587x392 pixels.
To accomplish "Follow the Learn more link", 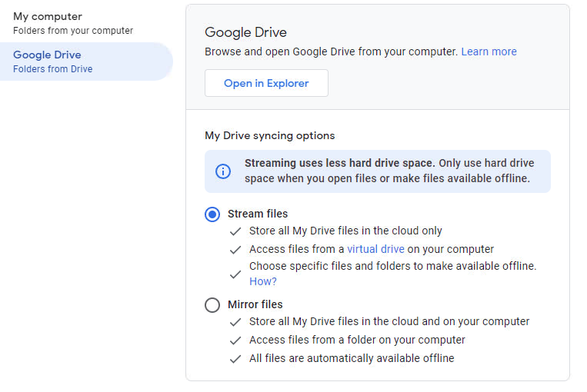I will [489, 51].
